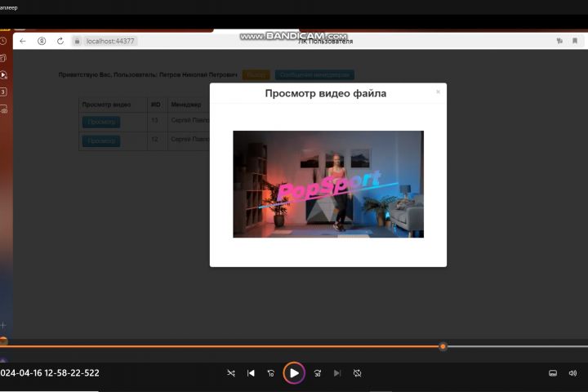Viewport: 588px width, 392px height.
Task: Add a sidebar item with the plus icon
Action: (x=3, y=325)
